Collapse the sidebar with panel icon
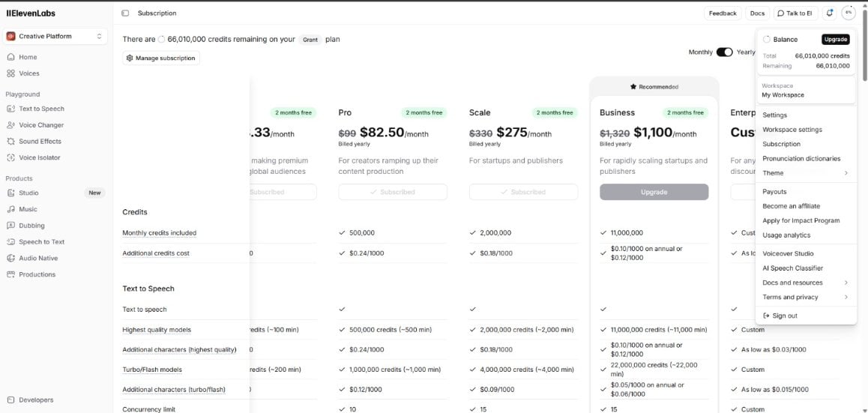The image size is (868, 413). click(125, 13)
